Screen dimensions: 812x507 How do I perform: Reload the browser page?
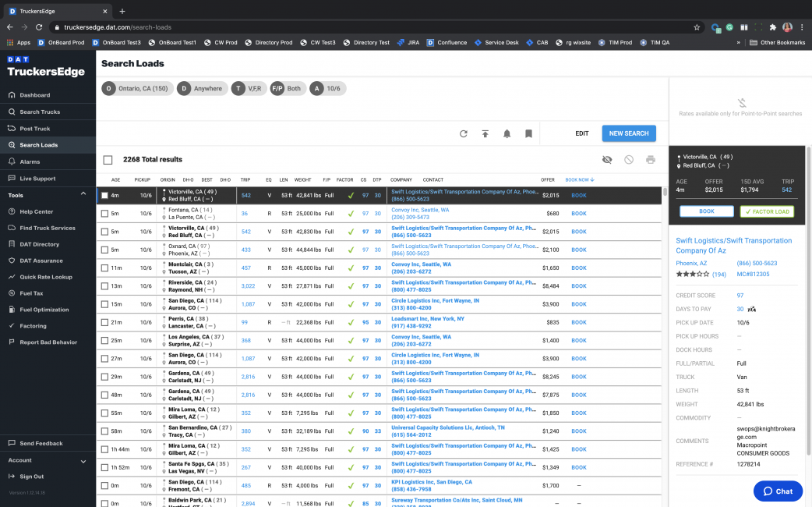(39, 27)
